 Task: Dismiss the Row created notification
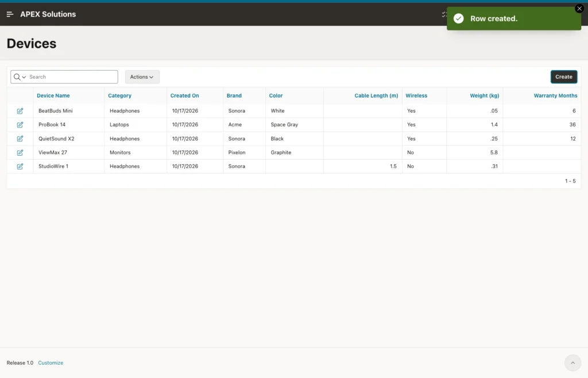[579, 8]
